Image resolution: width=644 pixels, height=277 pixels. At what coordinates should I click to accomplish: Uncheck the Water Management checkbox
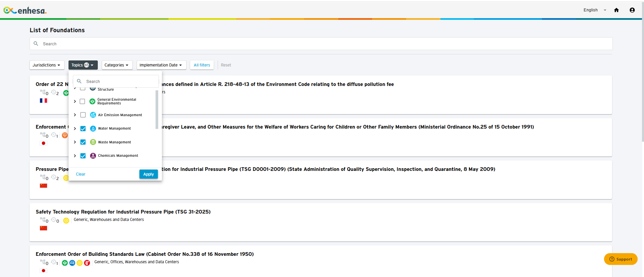pyautogui.click(x=83, y=129)
